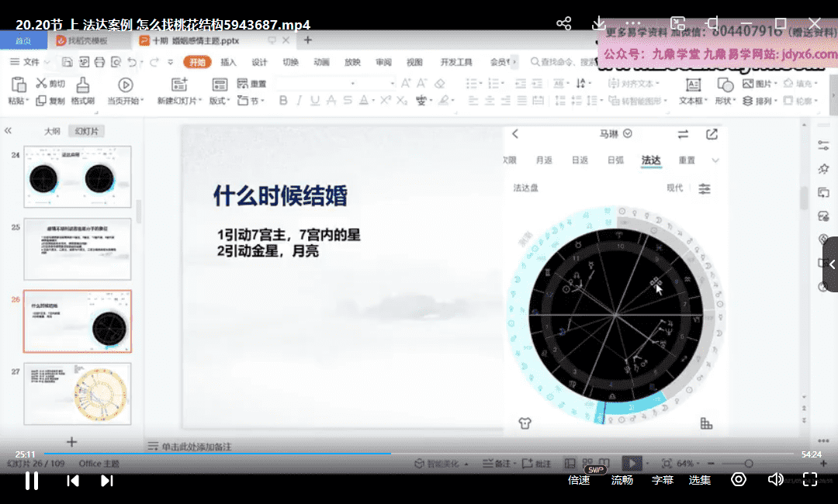The width and height of the screenshot is (838, 504).
Task: Click the swap arrows icon beside 马琳
Action: (683, 134)
